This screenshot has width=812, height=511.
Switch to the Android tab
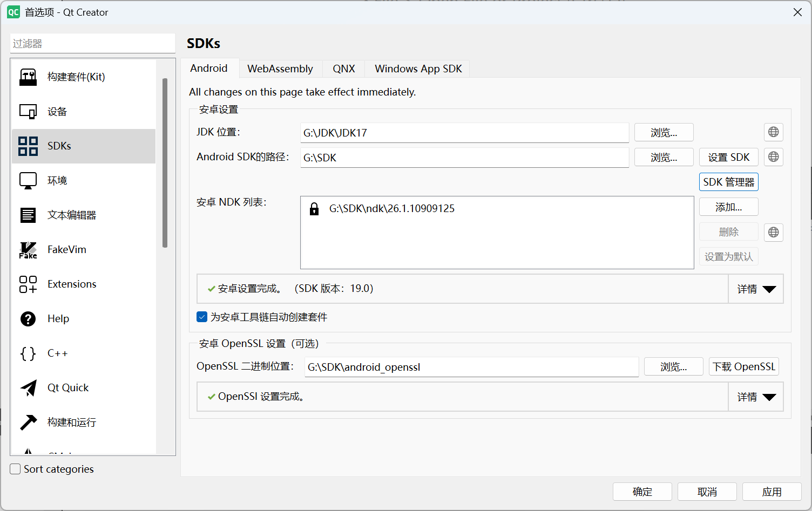click(209, 68)
